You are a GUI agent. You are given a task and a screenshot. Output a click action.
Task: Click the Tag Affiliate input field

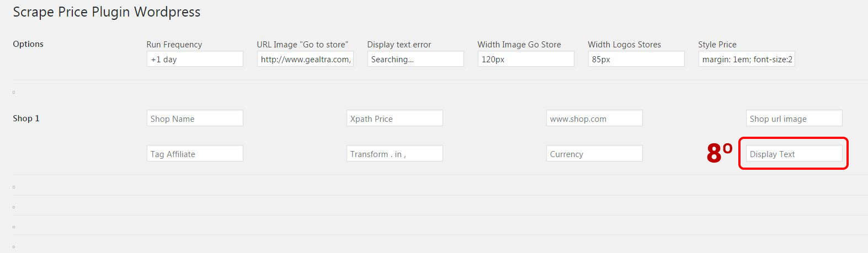click(195, 154)
